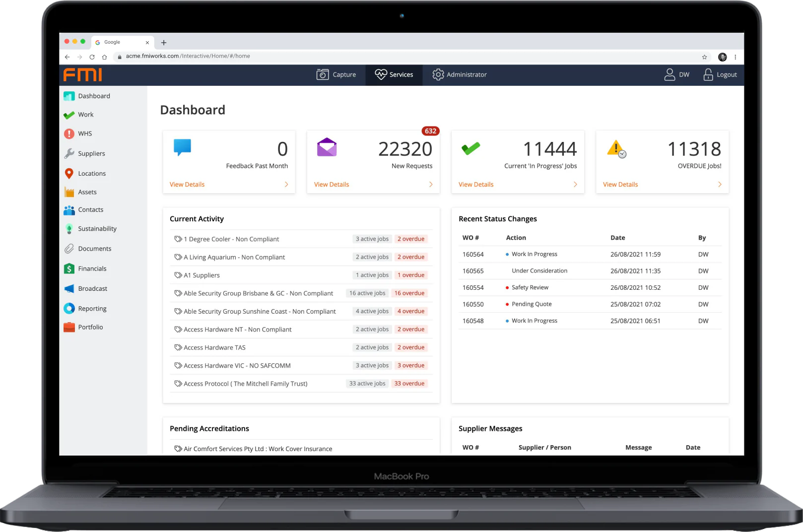
Task: Click the OVERDUE Jobs warning icon
Action: point(616,149)
